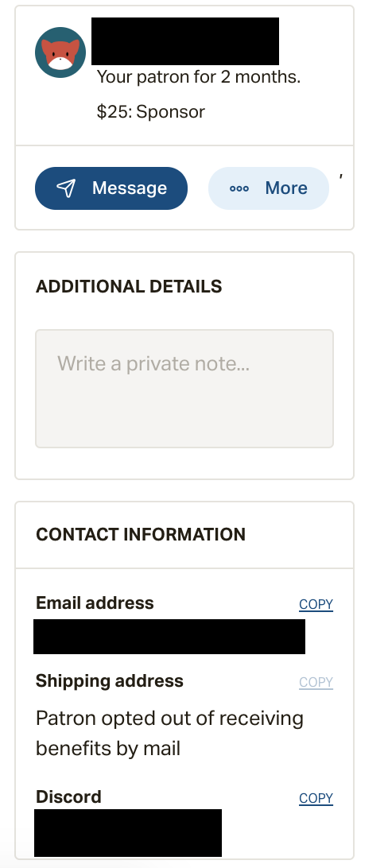This screenshot has width=388, height=868.
Task: Click the 'Discord' field label
Action: point(68,796)
